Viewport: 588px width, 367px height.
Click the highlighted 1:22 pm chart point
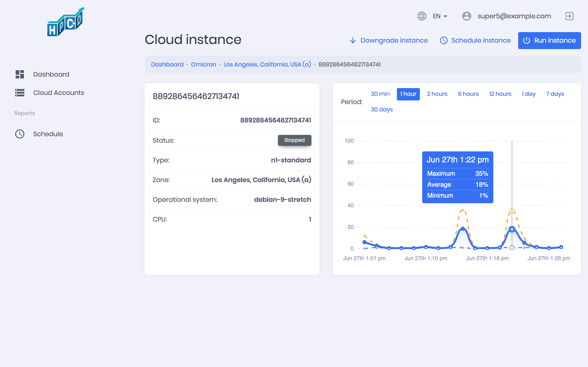512,229
